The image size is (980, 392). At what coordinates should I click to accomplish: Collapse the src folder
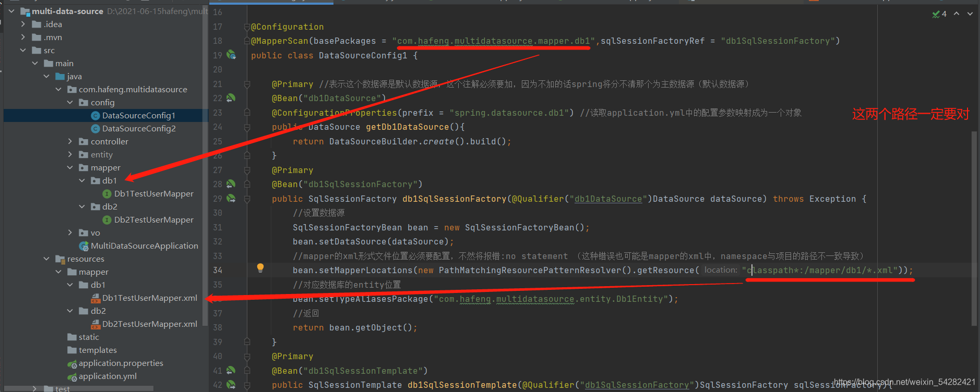(x=23, y=50)
